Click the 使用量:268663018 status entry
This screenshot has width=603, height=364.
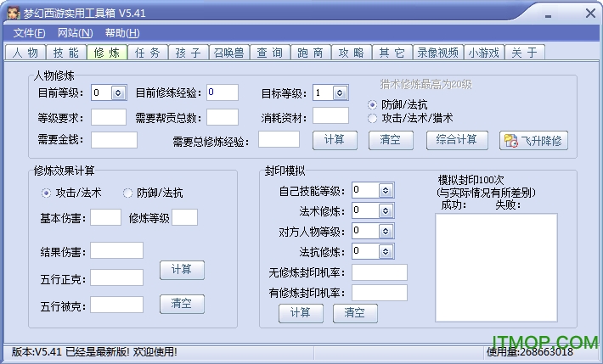tap(530, 352)
